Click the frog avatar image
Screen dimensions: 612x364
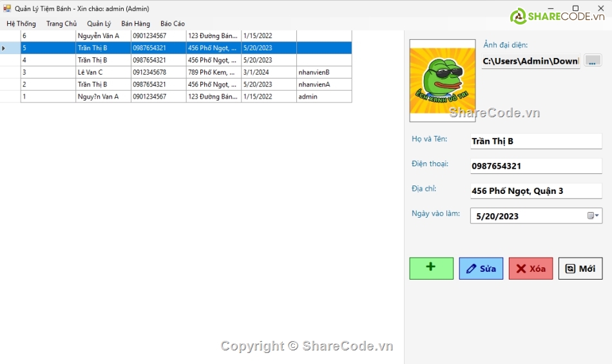pos(442,81)
